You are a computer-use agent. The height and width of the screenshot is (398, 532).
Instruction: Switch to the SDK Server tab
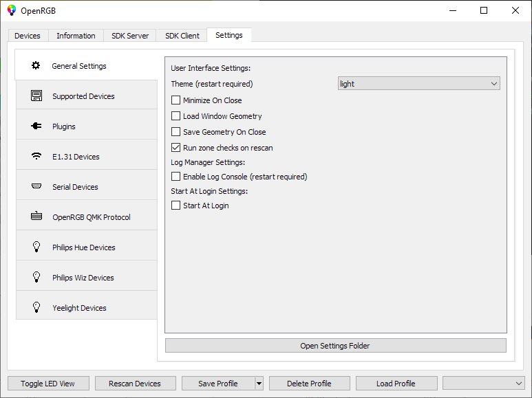pos(130,36)
